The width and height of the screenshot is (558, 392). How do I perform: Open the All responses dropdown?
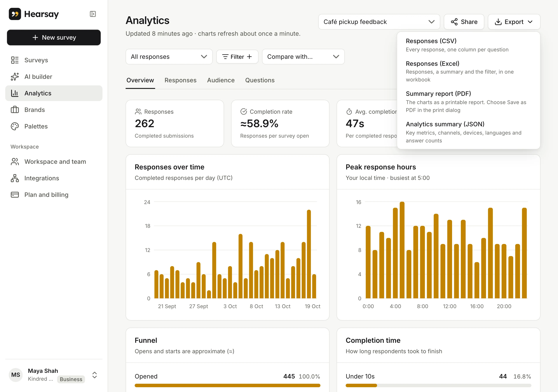(x=169, y=57)
